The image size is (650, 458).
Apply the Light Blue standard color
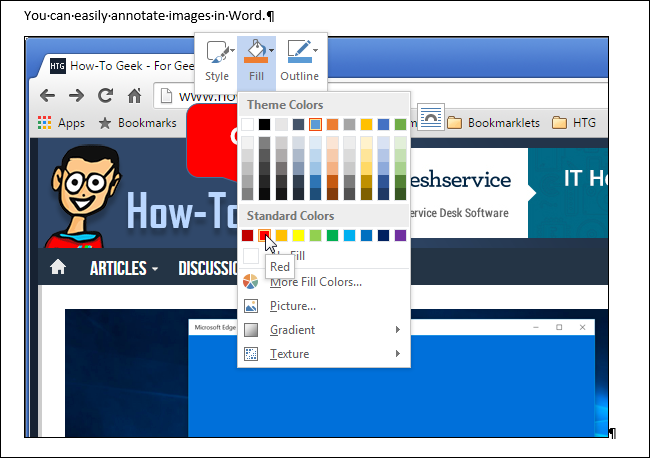[349, 236]
